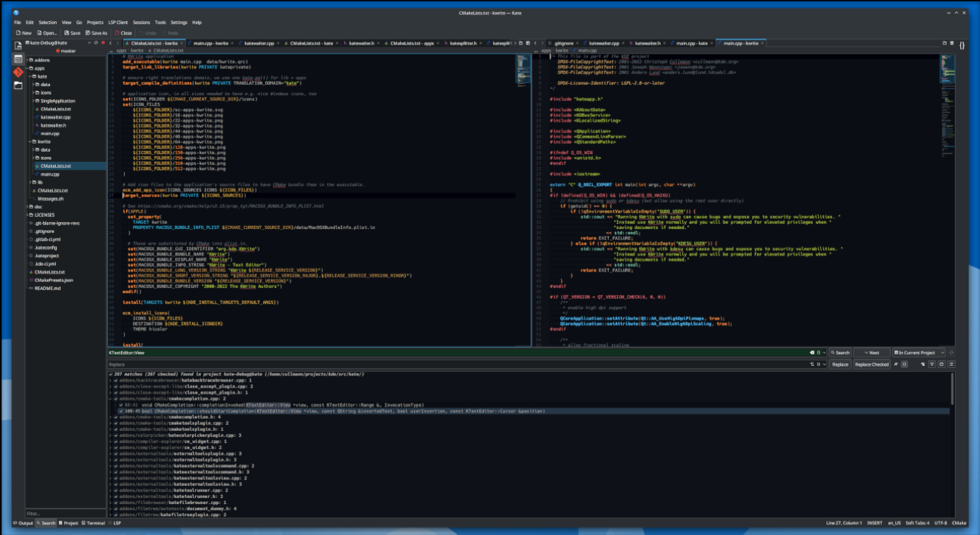The width and height of the screenshot is (980, 535).
Task: Uncheck close_except_plugin.cpp result checkbox
Action: [x=116, y=386]
